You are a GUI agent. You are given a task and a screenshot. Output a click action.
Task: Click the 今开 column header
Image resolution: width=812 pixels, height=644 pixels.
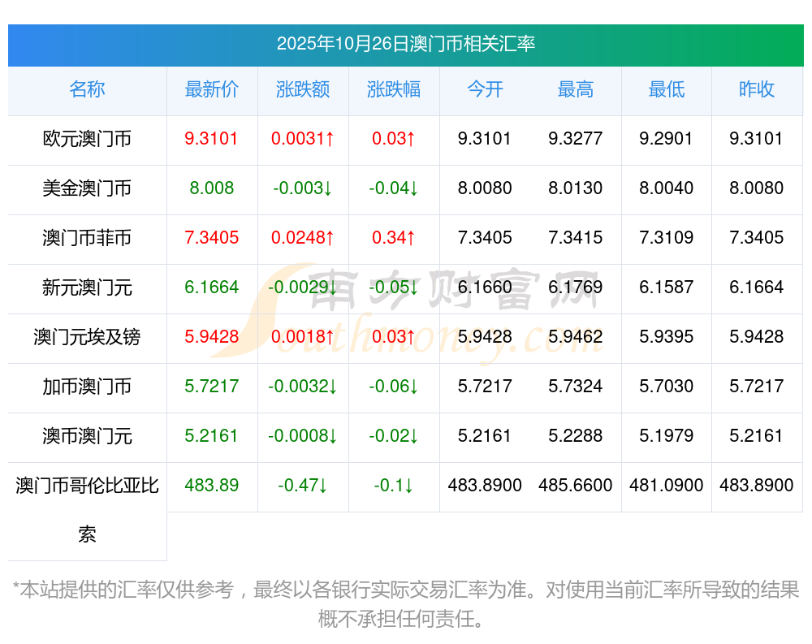point(485,89)
